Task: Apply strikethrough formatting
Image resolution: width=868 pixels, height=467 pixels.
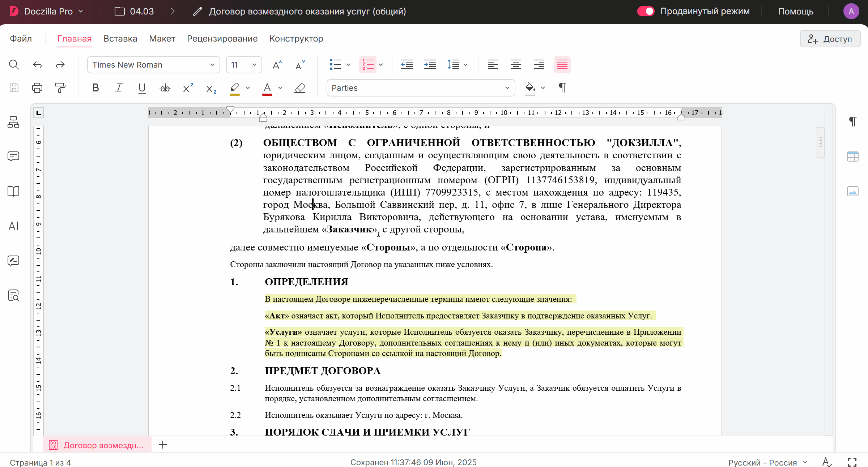Action: point(165,88)
